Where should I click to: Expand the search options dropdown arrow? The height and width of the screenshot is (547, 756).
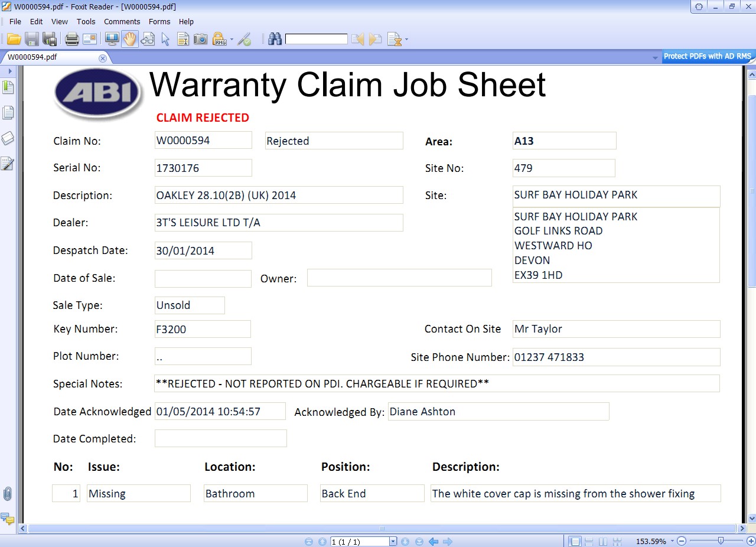tap(406, 40)
